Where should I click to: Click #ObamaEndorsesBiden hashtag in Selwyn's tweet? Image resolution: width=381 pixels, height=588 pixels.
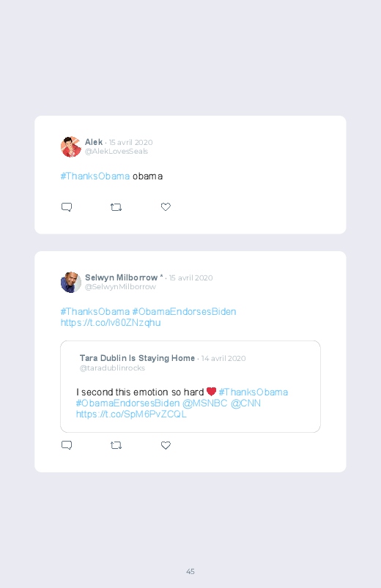[x=184, y=312]
